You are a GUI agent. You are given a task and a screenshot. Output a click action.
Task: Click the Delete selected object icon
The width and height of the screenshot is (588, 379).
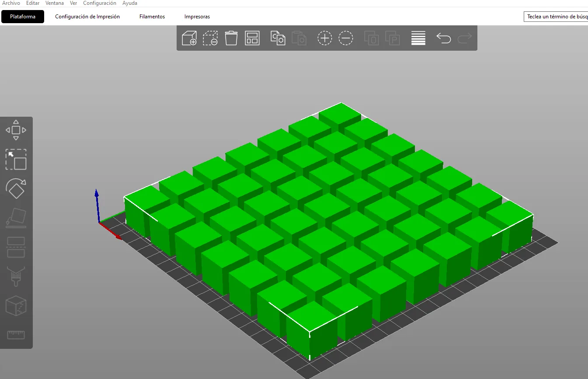(210, 38)
